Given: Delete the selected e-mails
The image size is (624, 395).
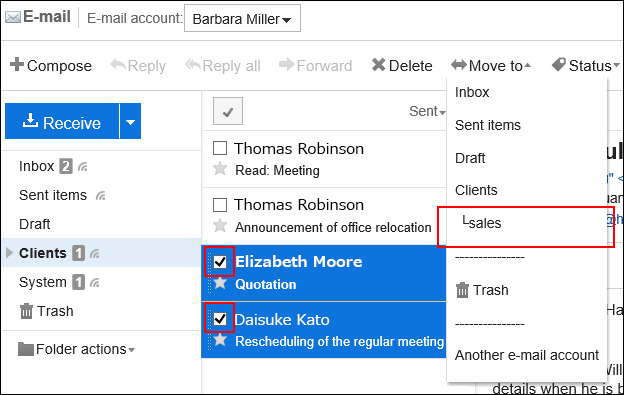Looking at the screenshot, I should point(402,66).
